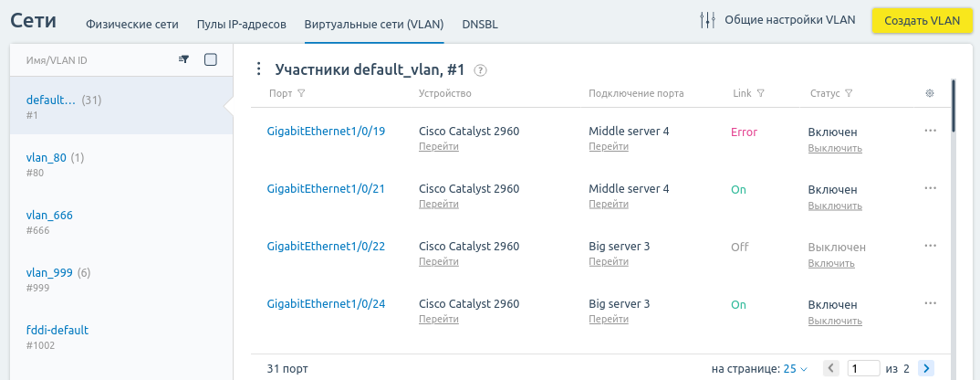Filter the Статус column
This screenshot has width=980, height=380.
[849, 93]
